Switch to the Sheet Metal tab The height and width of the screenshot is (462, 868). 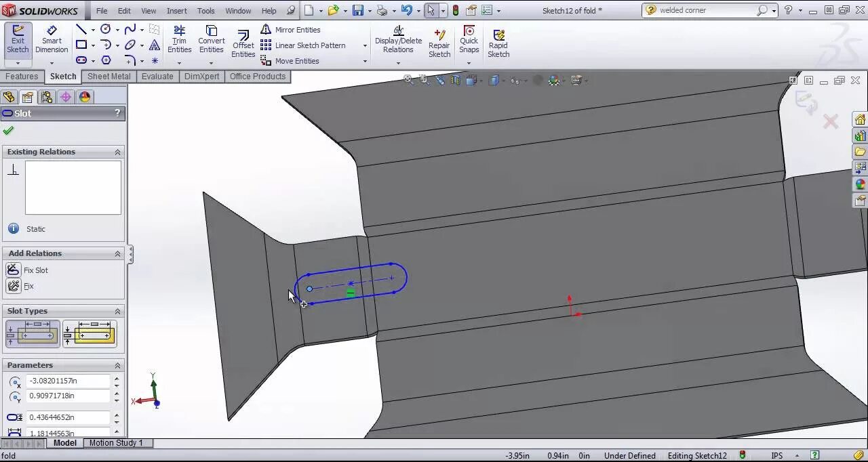click(109, 77)
